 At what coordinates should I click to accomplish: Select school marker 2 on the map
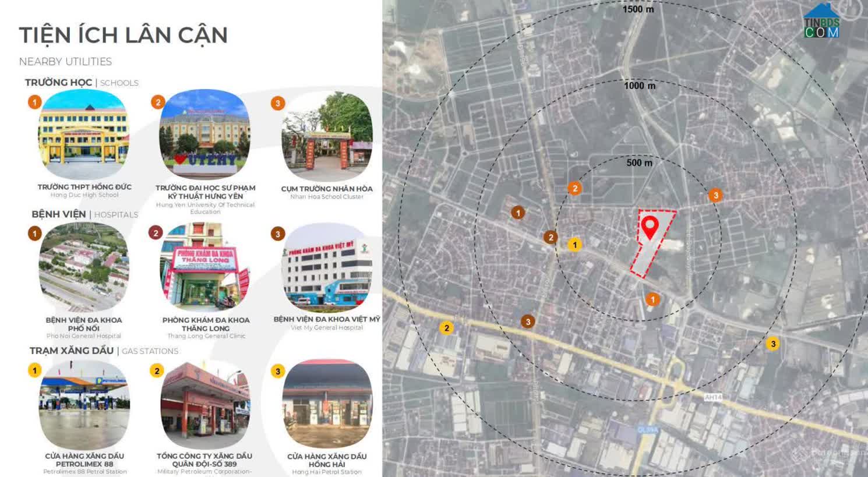coord(575,188)
